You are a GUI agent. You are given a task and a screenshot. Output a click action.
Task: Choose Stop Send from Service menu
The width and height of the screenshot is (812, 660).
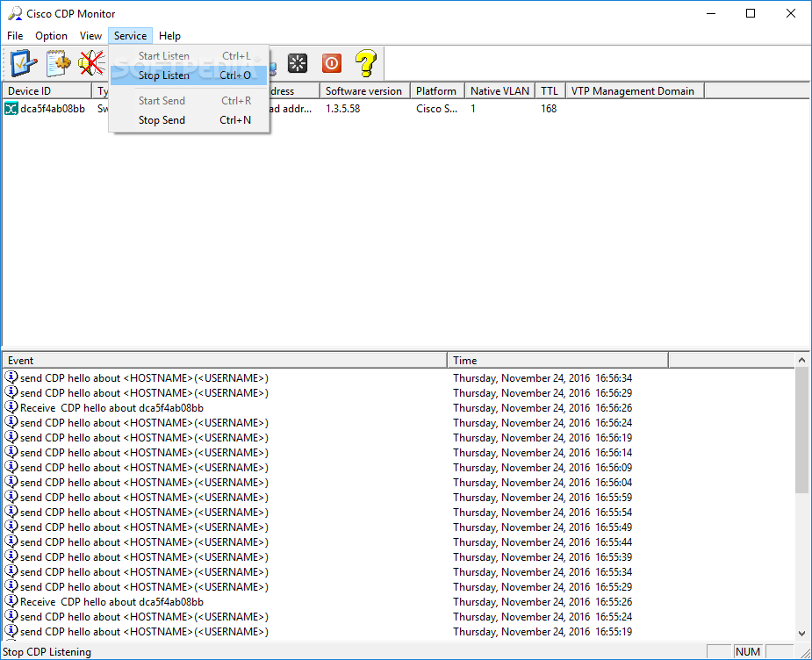(x=189, y=120)
